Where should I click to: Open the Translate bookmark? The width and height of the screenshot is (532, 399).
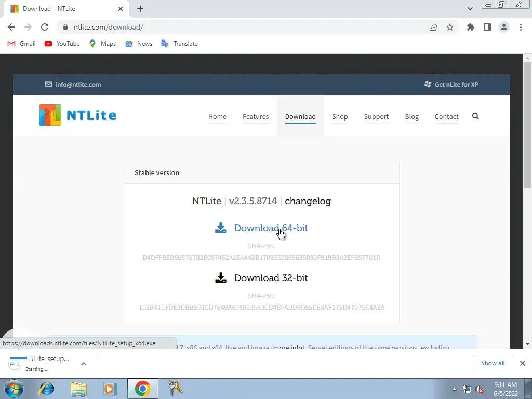(x=179, y=44)
